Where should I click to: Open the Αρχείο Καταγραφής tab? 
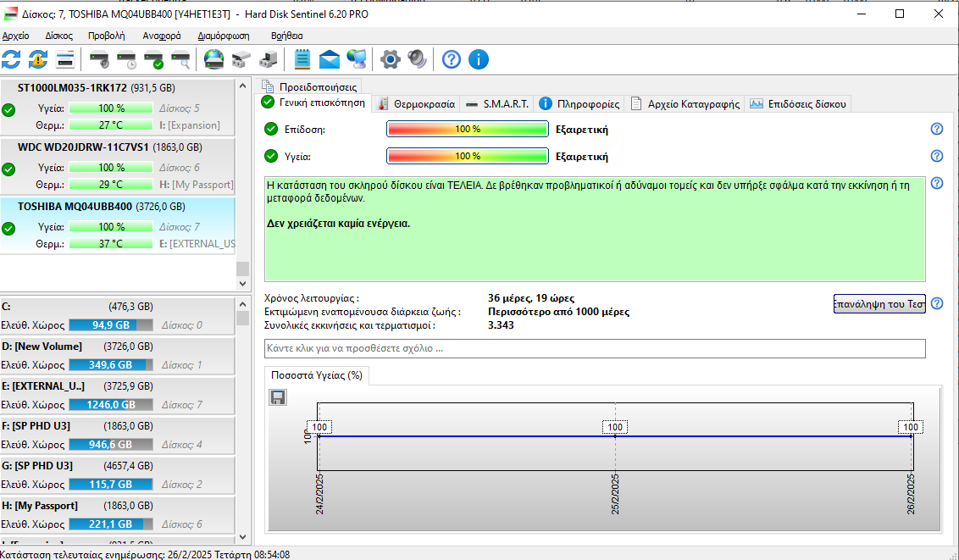pyautogui.click(x=685, y=104)
